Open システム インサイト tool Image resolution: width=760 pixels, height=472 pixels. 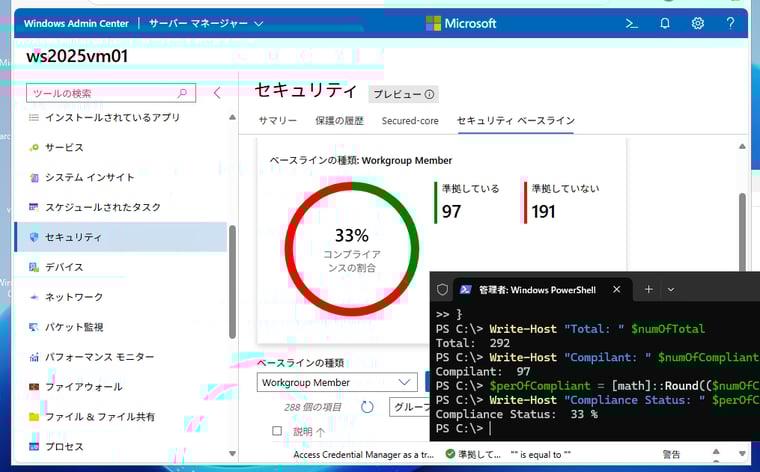121,177
